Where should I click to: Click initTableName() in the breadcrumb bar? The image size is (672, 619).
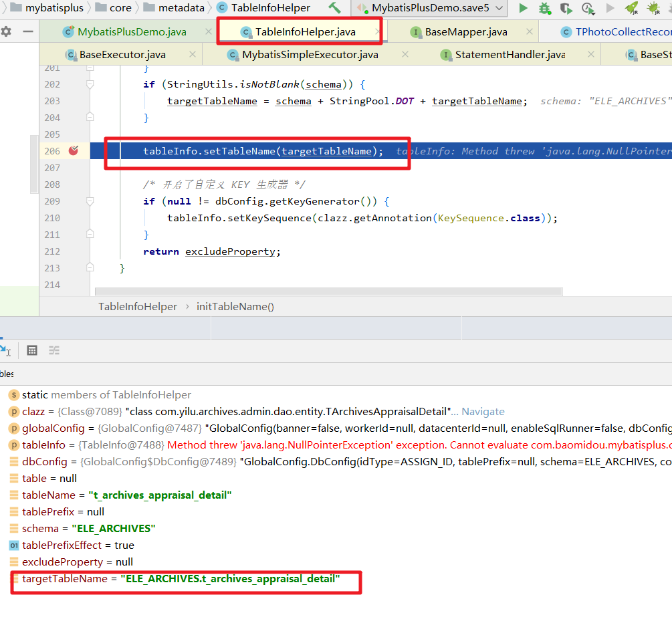pyautogui.click(x=235, y=306)
